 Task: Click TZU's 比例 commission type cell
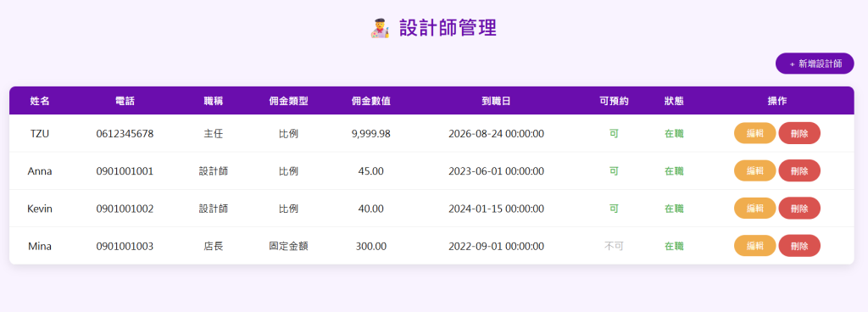[288, 134]
